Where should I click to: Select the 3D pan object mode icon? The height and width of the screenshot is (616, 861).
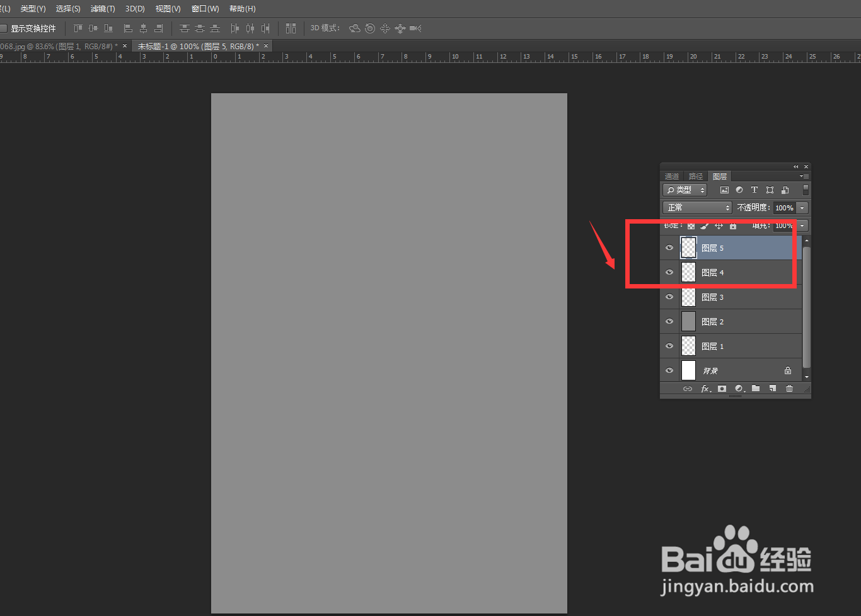tap(385, 28)
